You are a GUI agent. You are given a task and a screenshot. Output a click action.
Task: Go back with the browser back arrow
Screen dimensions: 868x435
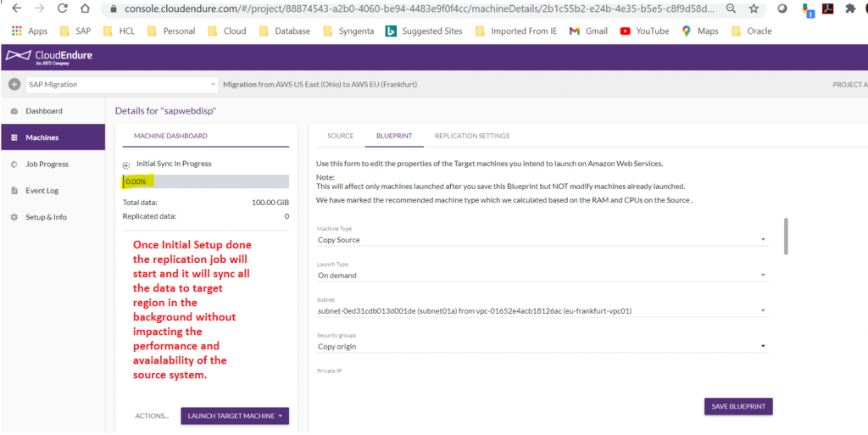pyautogui.click(x=17, y=8)
